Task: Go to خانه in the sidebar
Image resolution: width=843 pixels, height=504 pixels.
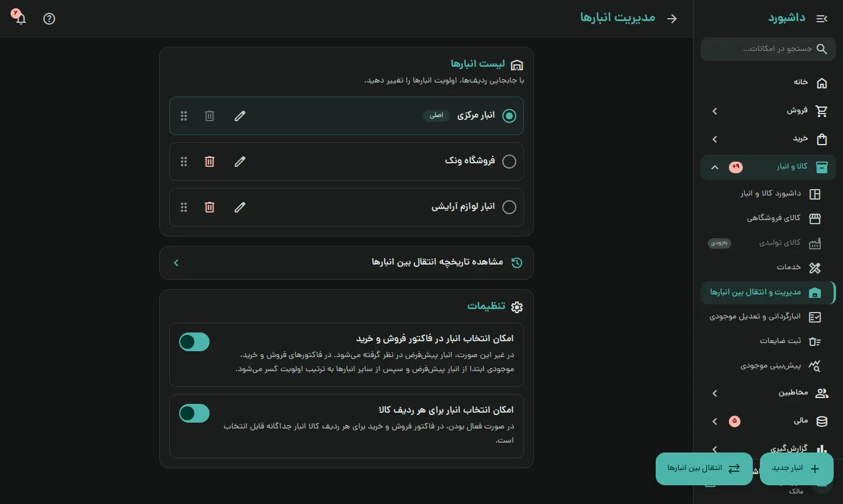Action: [x=768, y=83]
